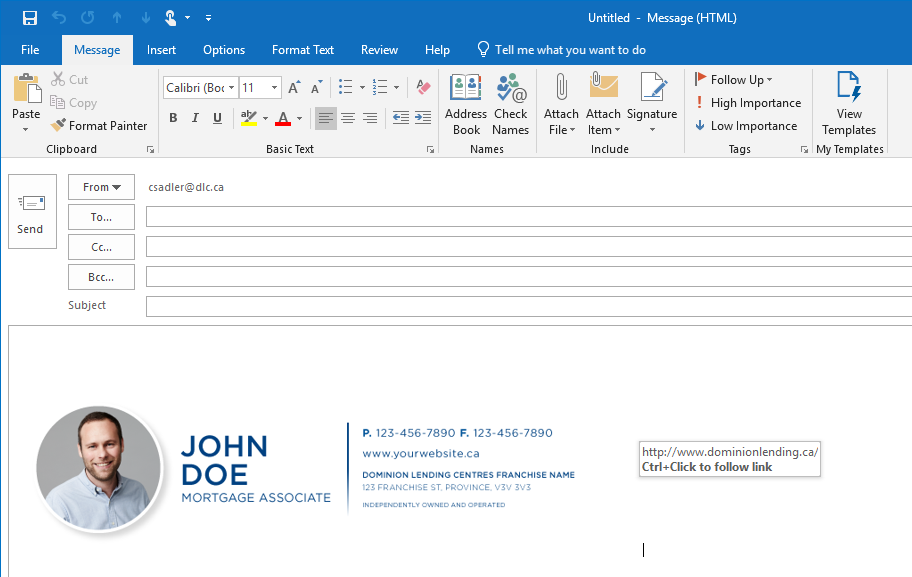Open the From account dropdown
This screenshot has width=912, height=577.
click(101, 187)
